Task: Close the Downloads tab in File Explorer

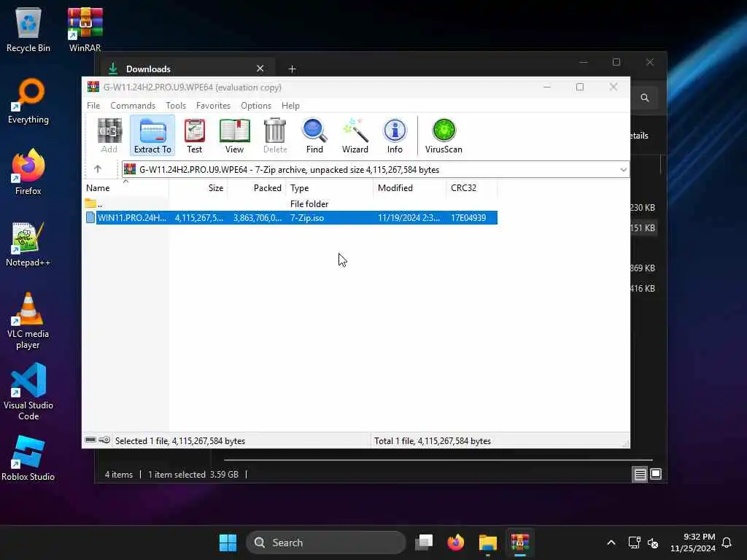Action: 260,69
